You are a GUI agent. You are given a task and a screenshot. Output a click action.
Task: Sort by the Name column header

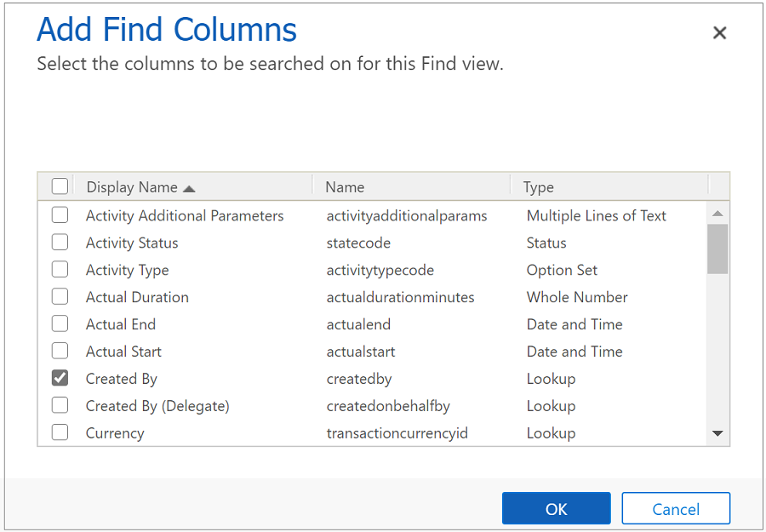[345, 187]
